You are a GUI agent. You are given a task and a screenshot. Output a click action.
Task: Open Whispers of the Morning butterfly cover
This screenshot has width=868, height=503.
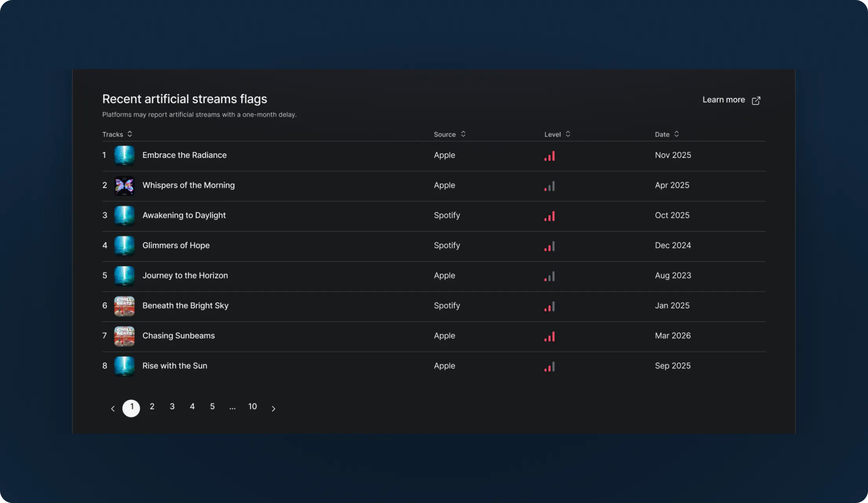(124, 186)
